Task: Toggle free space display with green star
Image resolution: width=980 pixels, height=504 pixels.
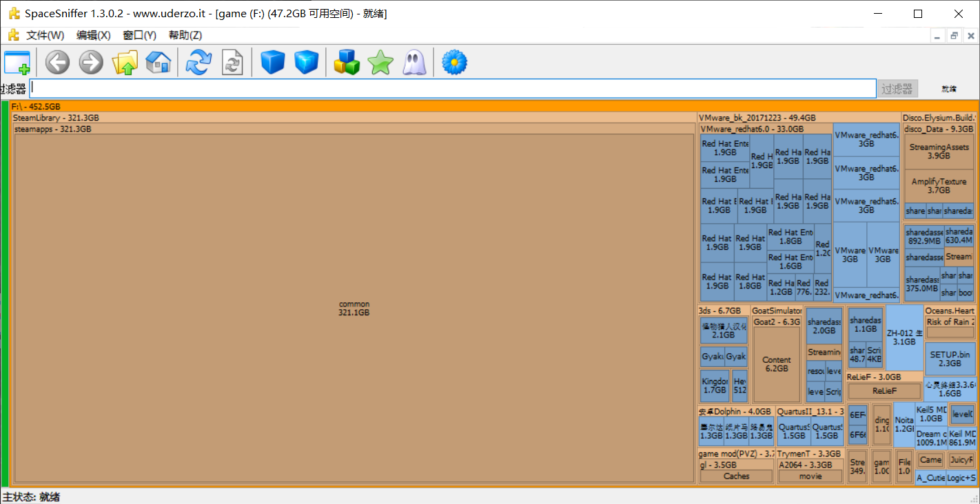Action: tap(380, 63)
